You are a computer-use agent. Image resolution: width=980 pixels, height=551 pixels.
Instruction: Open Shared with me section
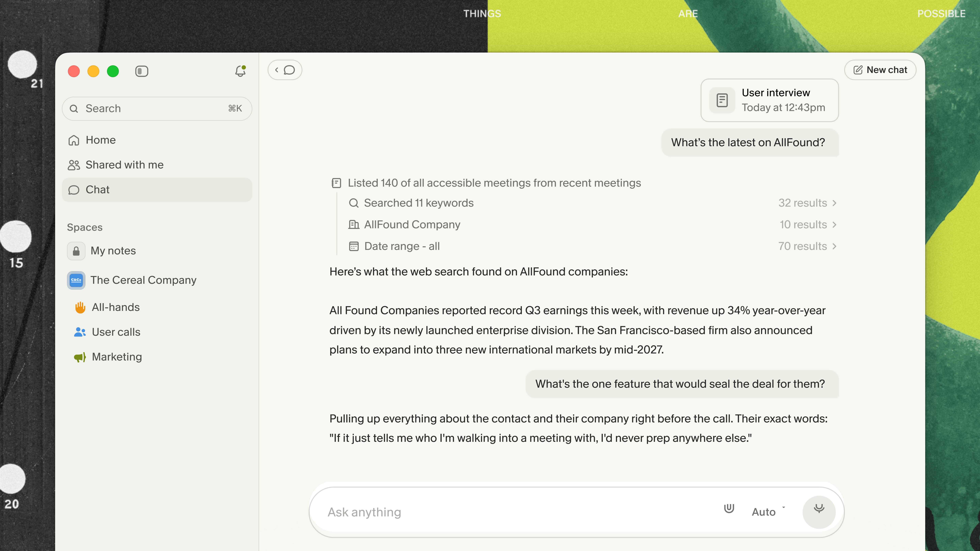pos(124,165)
